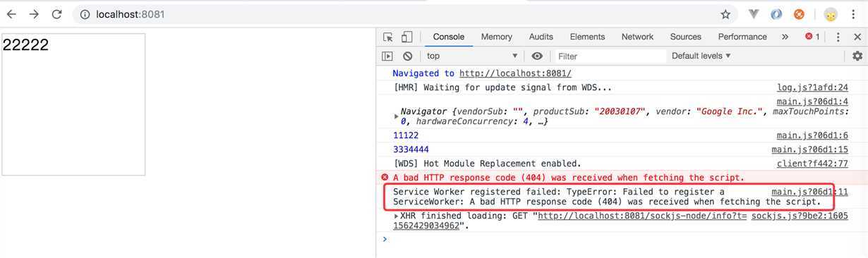Expand the XHR finished loading entry
This screenshot has width=868, height=258.
point(397,216)
